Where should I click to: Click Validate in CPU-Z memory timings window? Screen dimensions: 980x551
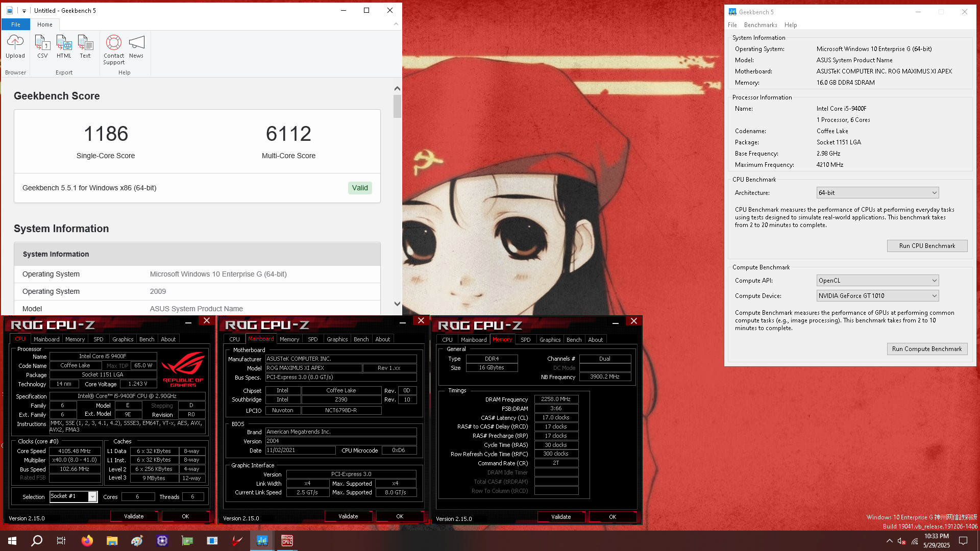561,517
